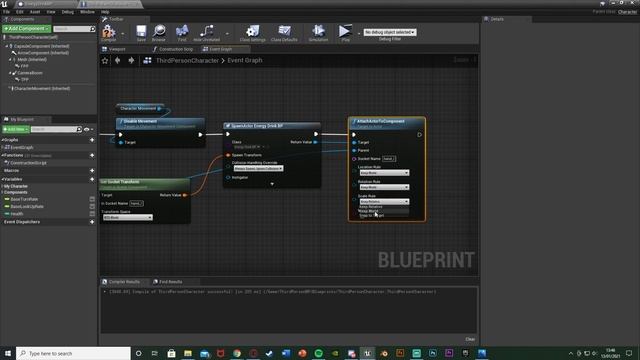Click the Get Socket Transform Return Value pin
The image size is (640, 360).
pos(185,195)
